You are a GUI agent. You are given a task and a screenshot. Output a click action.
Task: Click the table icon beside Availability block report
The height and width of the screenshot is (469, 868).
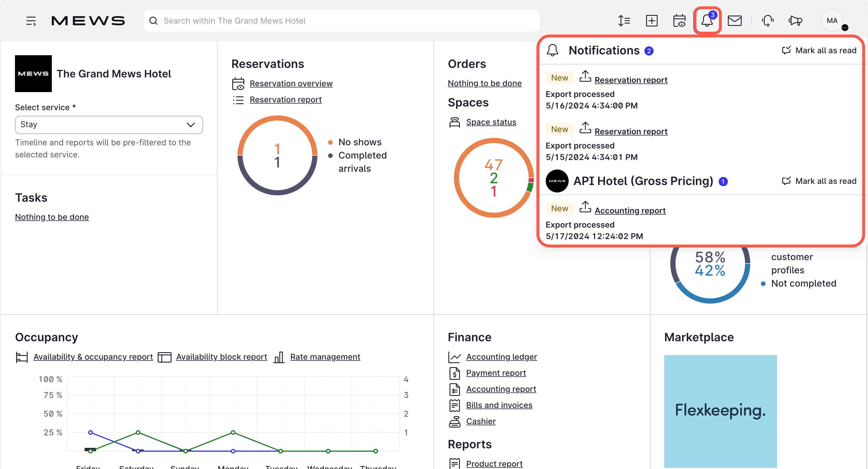click(164, 357)
